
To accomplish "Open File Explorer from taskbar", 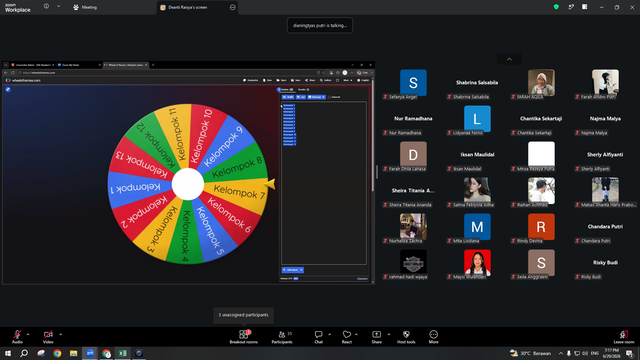I will coord(73,353).
